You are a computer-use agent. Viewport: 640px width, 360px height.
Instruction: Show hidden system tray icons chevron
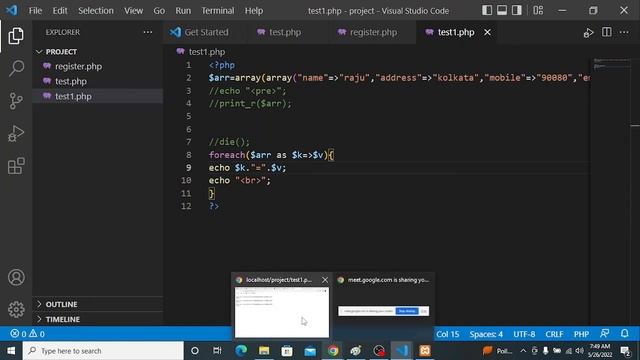pos(523,351)
